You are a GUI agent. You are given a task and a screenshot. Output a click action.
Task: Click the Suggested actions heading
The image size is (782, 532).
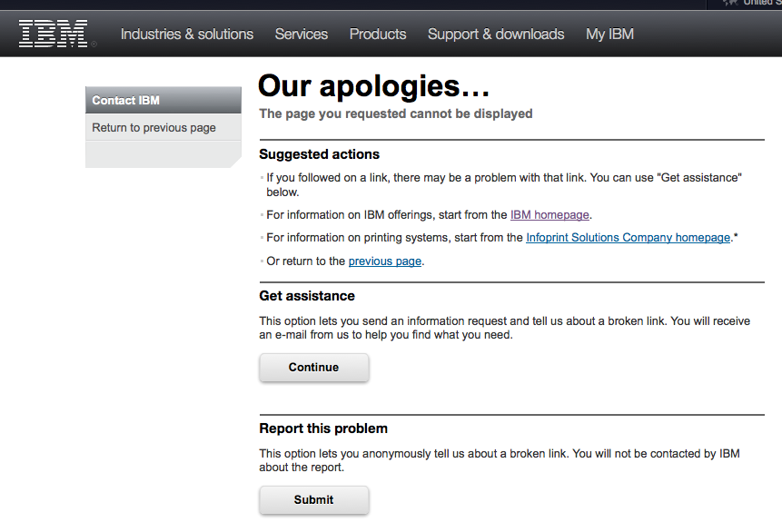(319, 154)
